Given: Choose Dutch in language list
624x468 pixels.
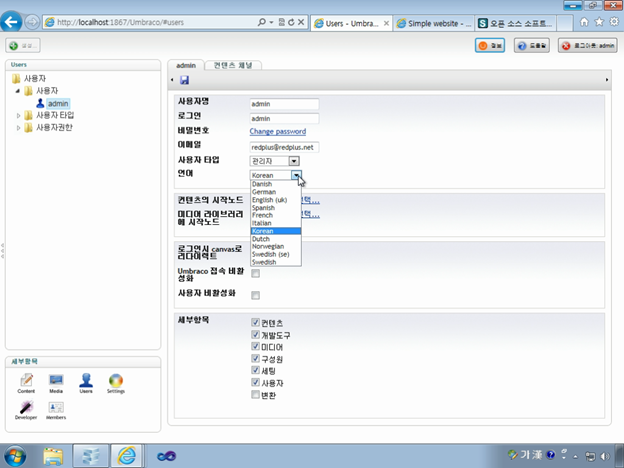Looking at the screenshot, I should [x=275, y=239].
